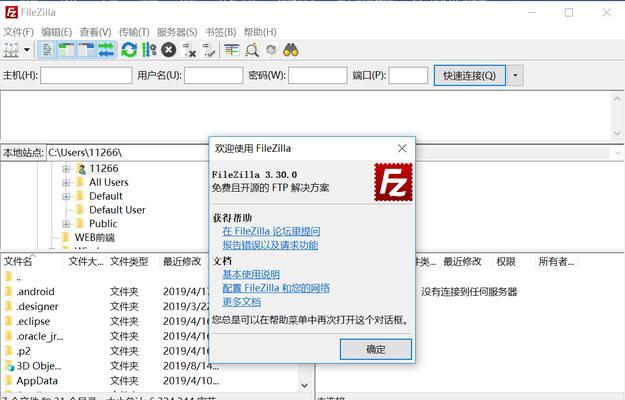Open the 服务器(S) menu
This screenshot has width=625, height=400.
(x=177, y=32)
